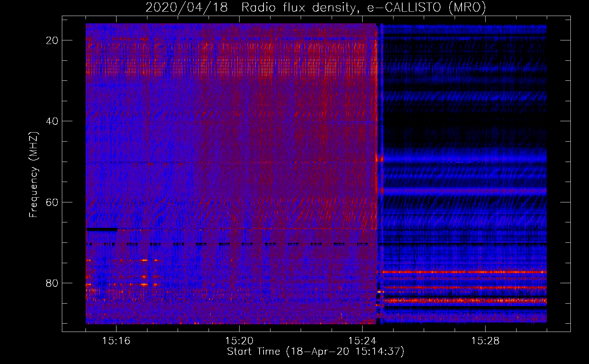Click the '15:28' time tick label
Image resolution: width=589 pixels, height=364 pixels.
point(486,341)
